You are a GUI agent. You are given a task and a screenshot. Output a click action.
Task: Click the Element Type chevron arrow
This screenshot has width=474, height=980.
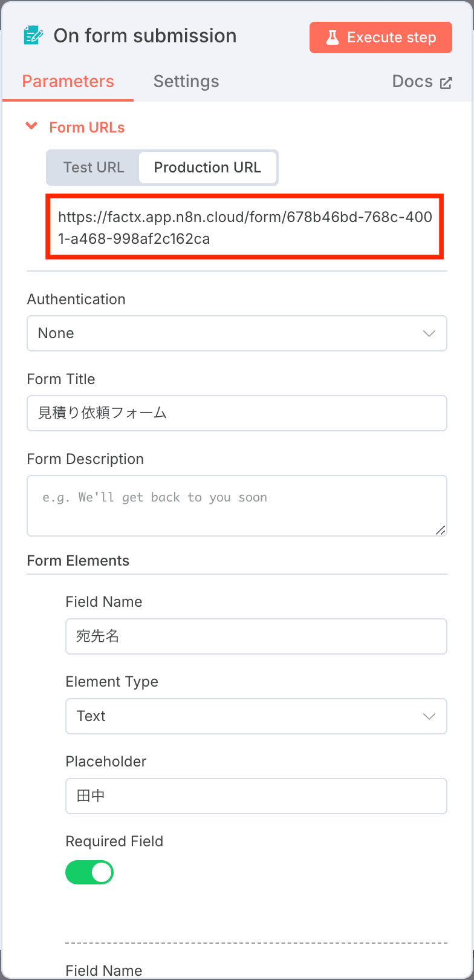coord(429,716)
